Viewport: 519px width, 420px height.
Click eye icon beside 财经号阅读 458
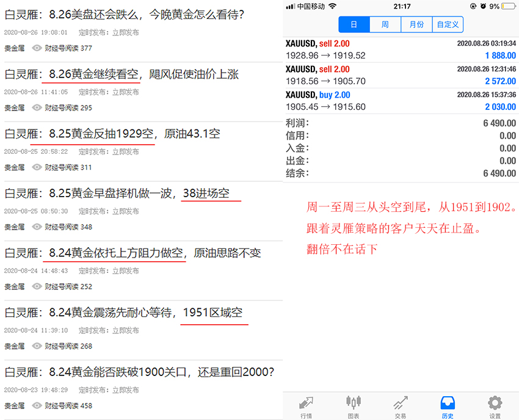pyautogui.click(x=37, y=405)
